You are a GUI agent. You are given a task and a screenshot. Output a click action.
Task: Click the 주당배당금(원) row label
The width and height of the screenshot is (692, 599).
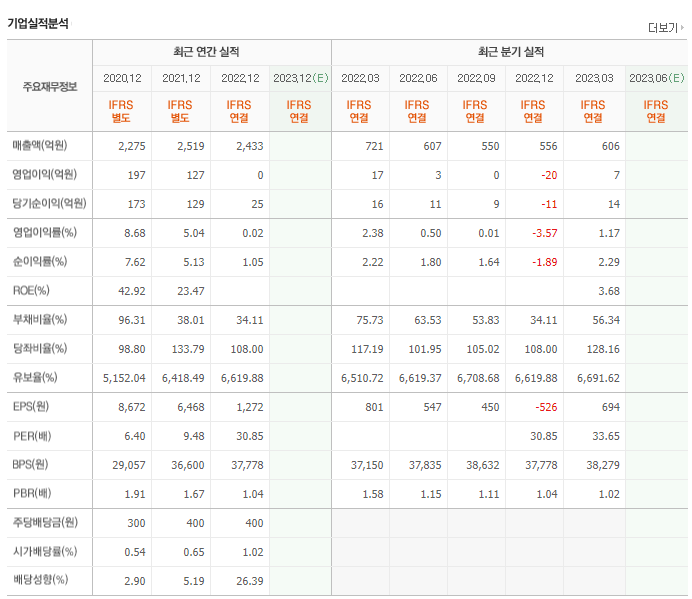coord(45,522)
